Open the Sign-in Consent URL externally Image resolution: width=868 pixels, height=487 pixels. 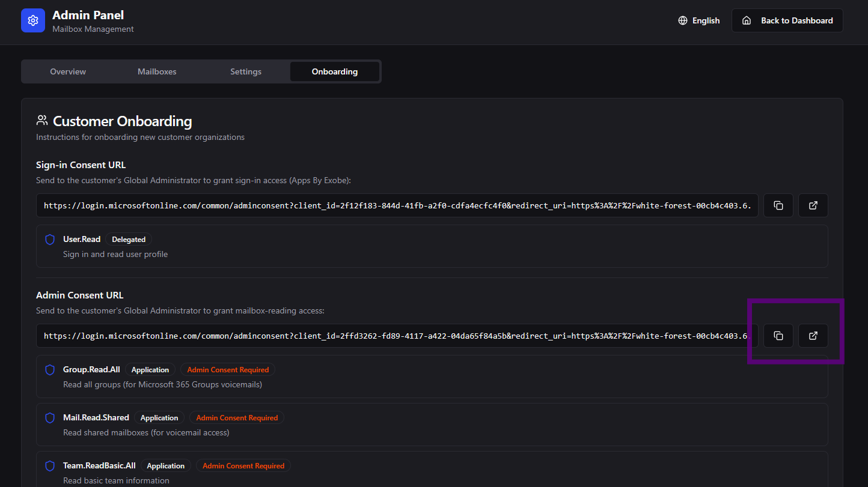[x=813, y=205]
